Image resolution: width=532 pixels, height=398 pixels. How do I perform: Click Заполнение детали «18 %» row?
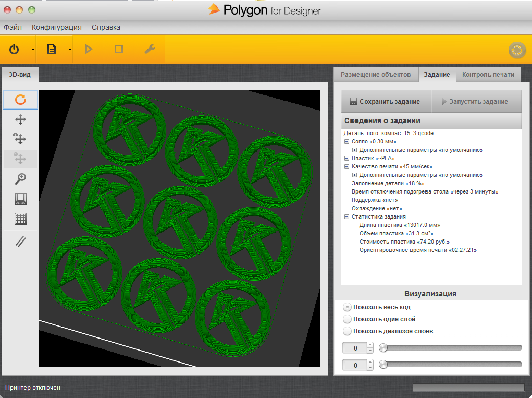[388, 184]
